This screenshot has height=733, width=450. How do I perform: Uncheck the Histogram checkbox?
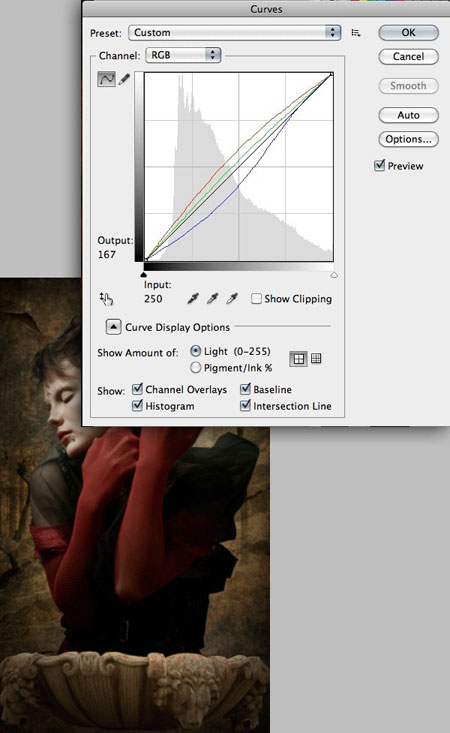tap(137, 405)
